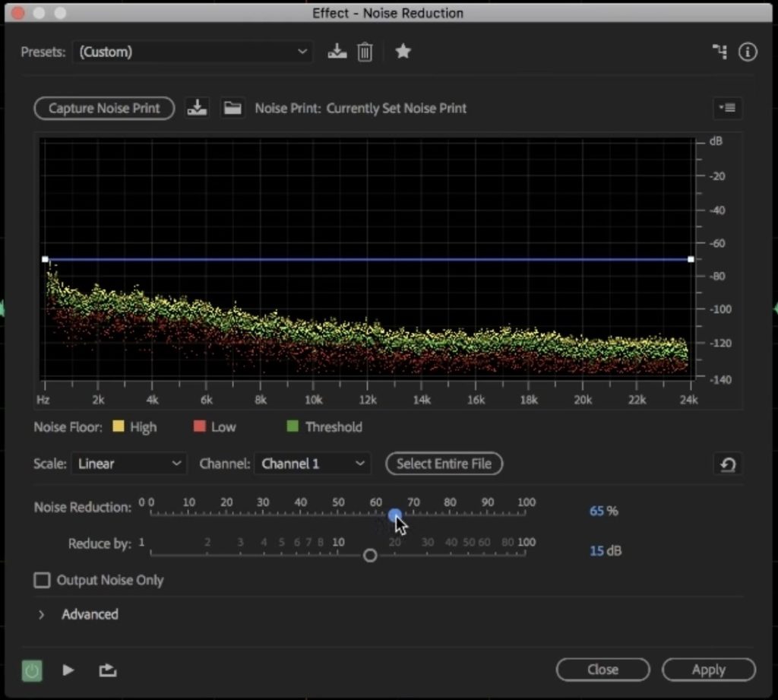Open the Channel dropdown showing Channel 1
This screenshot has width=778, height=700.
pos(312,464)
